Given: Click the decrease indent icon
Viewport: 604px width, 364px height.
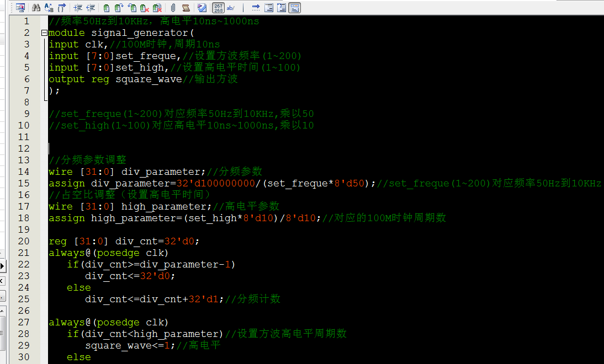Looking at the screenshot, I should 91,7.
